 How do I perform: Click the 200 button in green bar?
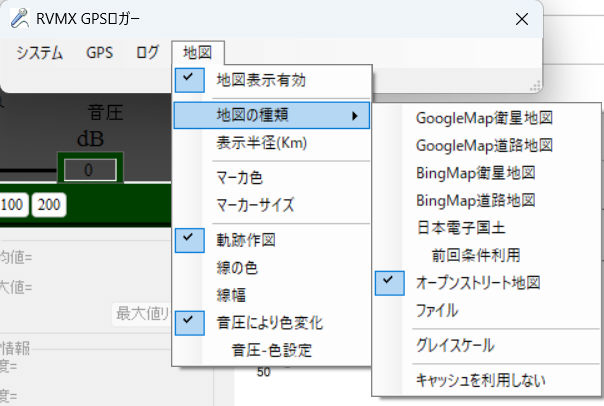tap(50, 204)
